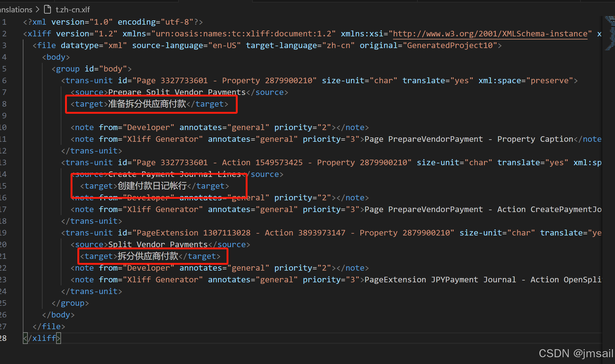Open the translations folder breadcrumb
Image resolution: width=615 pixels, height=364 pixels.
(16, 10)
